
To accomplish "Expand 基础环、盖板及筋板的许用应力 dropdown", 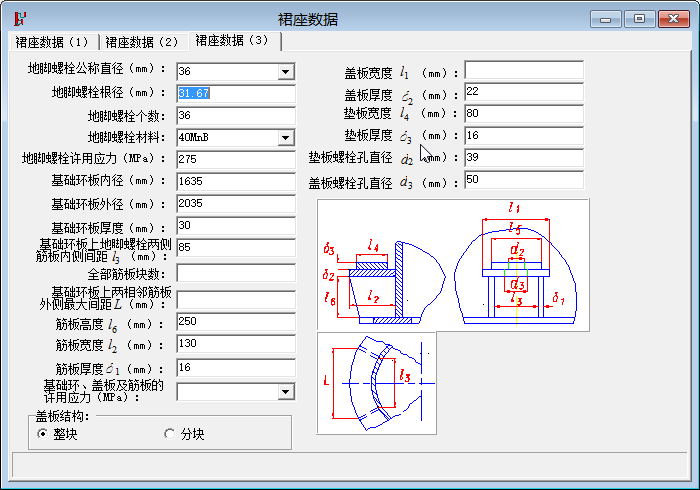I will 285,392.
